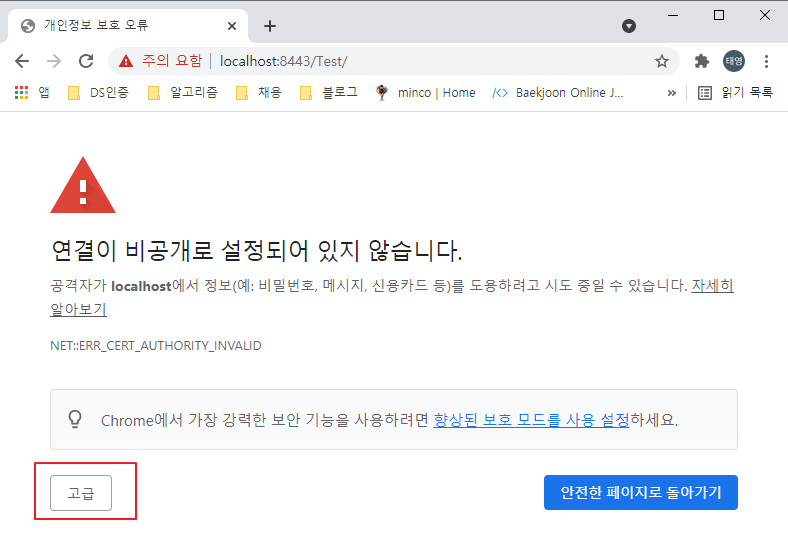Open the minco | Home bookmark

[x=425, y=92]
